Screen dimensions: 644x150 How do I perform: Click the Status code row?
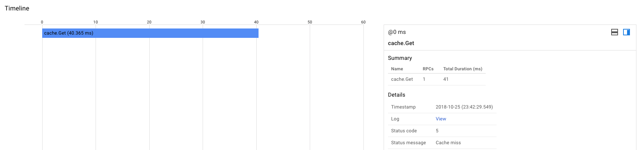pos(404,131)
